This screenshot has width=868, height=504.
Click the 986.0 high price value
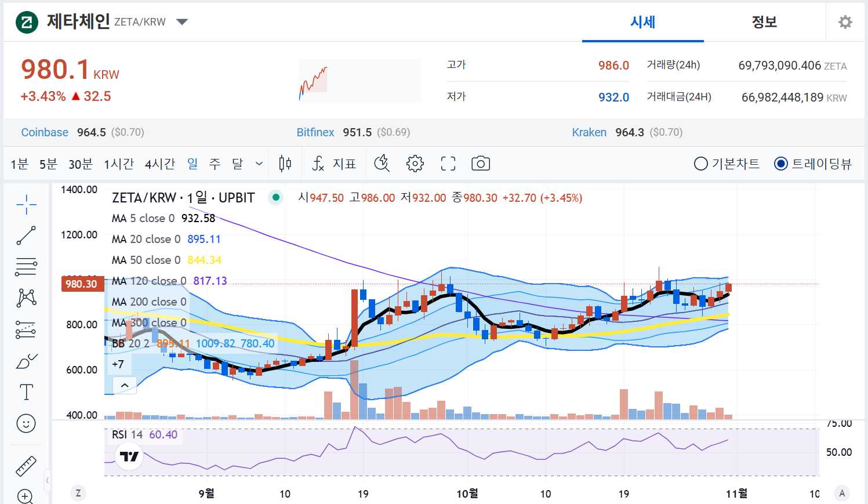613,66
